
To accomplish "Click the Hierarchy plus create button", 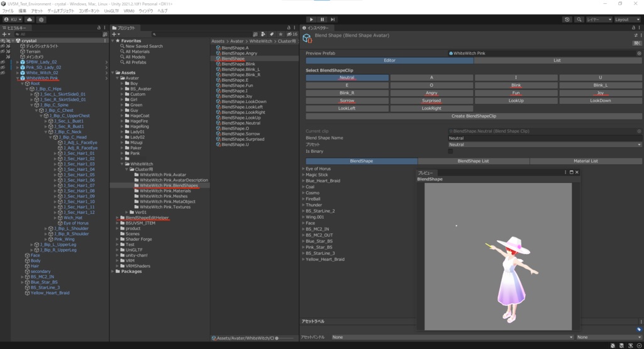I will 6,34.
